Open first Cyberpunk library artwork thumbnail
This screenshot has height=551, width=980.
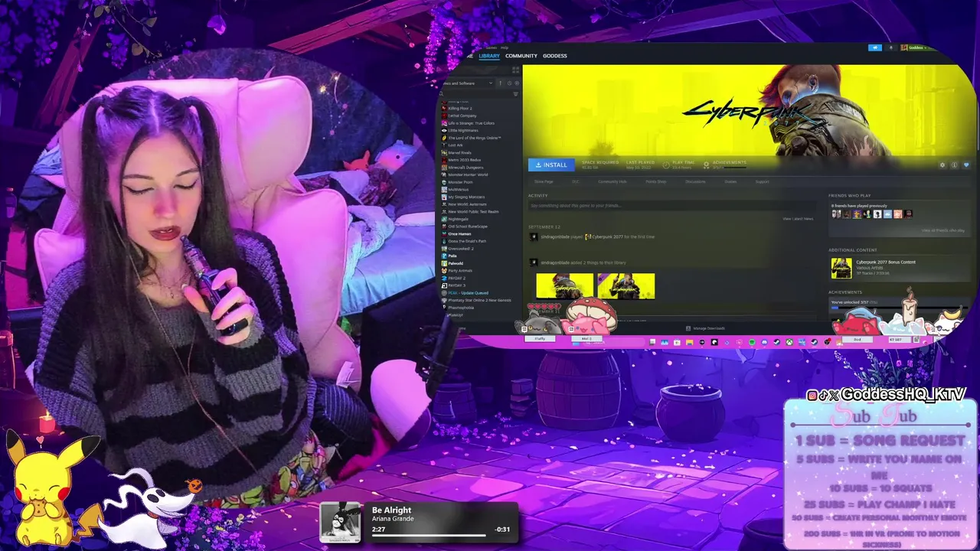[x=565, y=285]
